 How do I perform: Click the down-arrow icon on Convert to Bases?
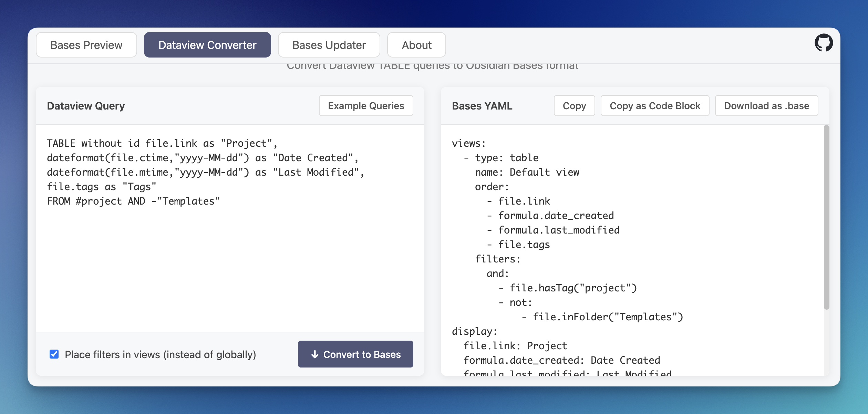point(314,354)
